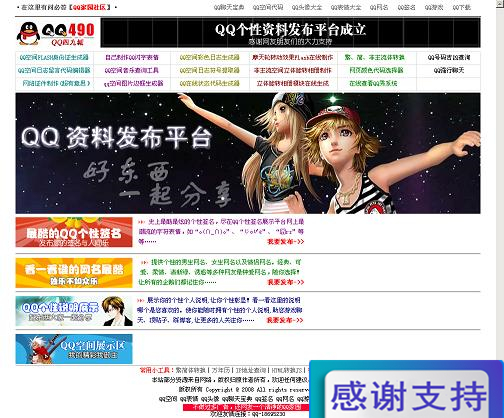Open the footer QQ网名 link

point(285,399)
